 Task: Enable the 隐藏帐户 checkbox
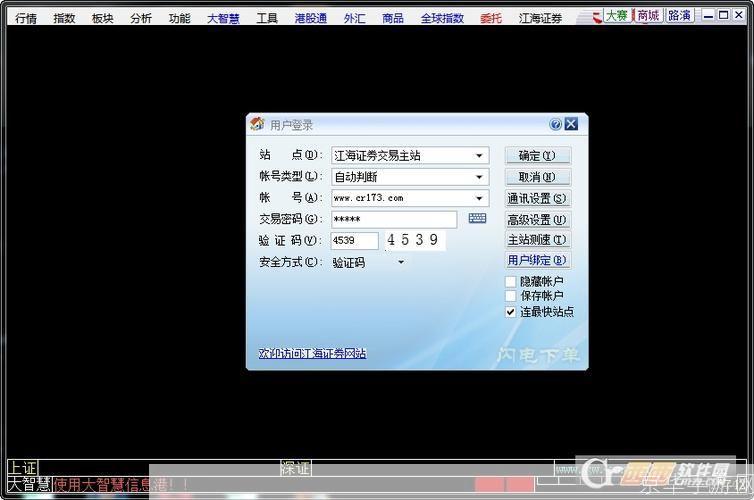click(511, 281)
